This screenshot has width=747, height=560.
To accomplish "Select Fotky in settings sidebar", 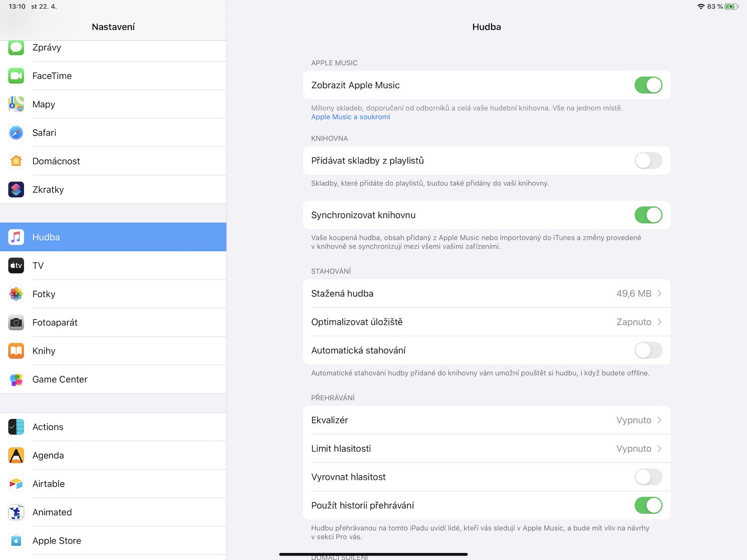I will click(113, 294).
